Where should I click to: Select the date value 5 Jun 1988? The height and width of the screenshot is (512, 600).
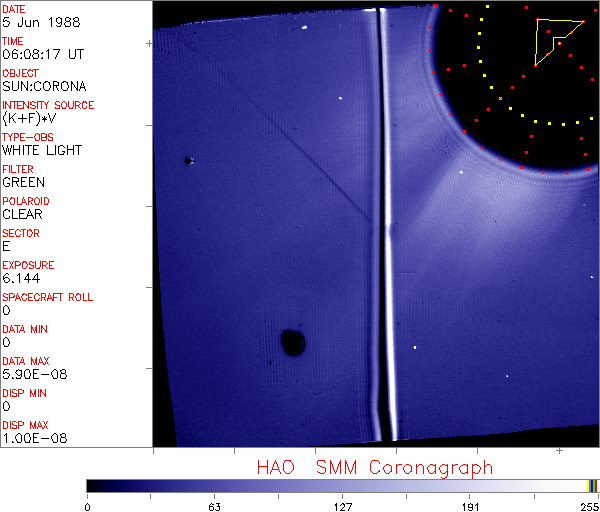pyautogui.click(x=41, y=22)
